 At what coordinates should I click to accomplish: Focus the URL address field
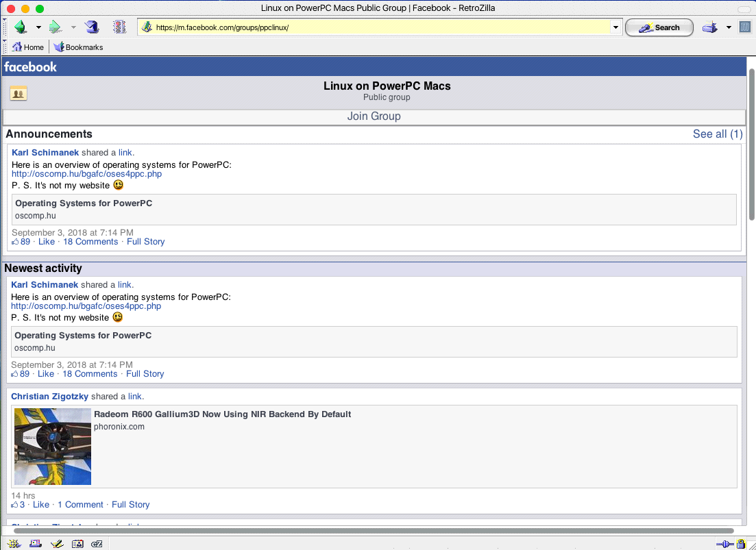pyautogui.click(x=381, y=27)
